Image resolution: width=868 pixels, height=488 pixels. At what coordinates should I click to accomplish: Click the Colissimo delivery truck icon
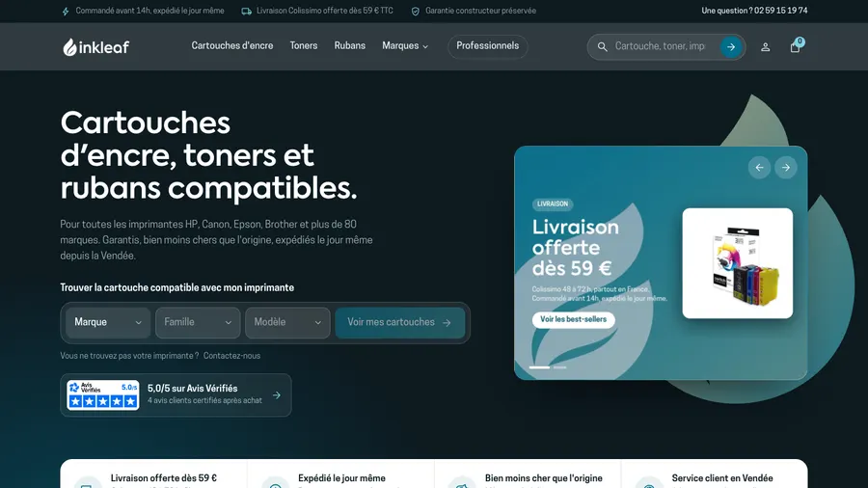246,11
